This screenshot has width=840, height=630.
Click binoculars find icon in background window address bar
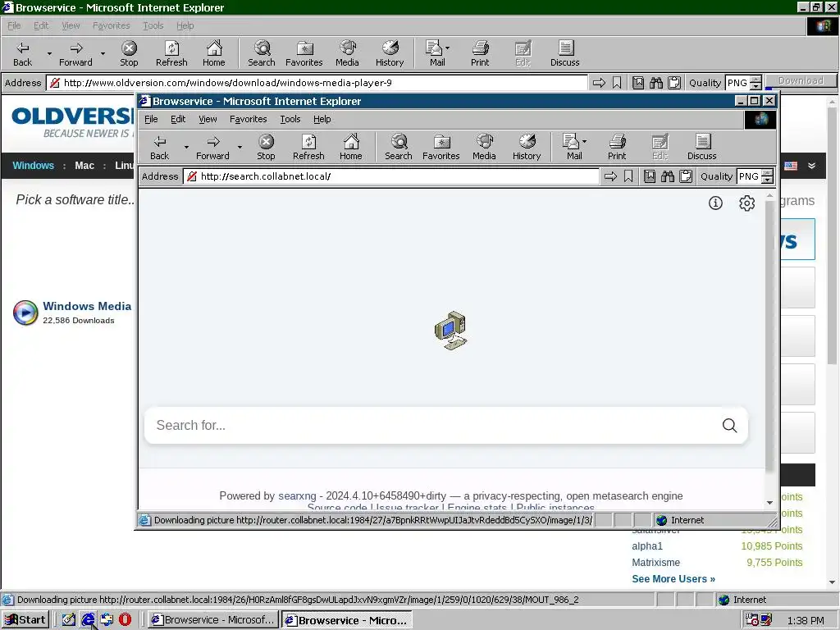tap(656, 83)
